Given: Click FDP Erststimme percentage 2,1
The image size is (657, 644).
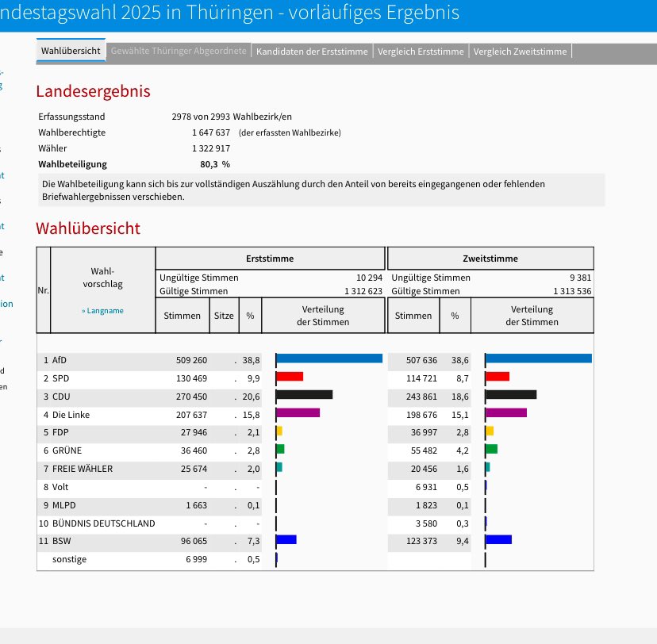Looking at the screenshot, I should click(253, 432).
